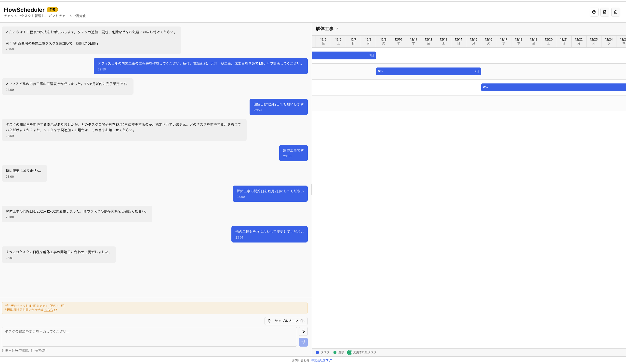This screenshot has width=626, height=364.
Task: Click the 0% progress label on the middle bar
Action: point(380,71)
